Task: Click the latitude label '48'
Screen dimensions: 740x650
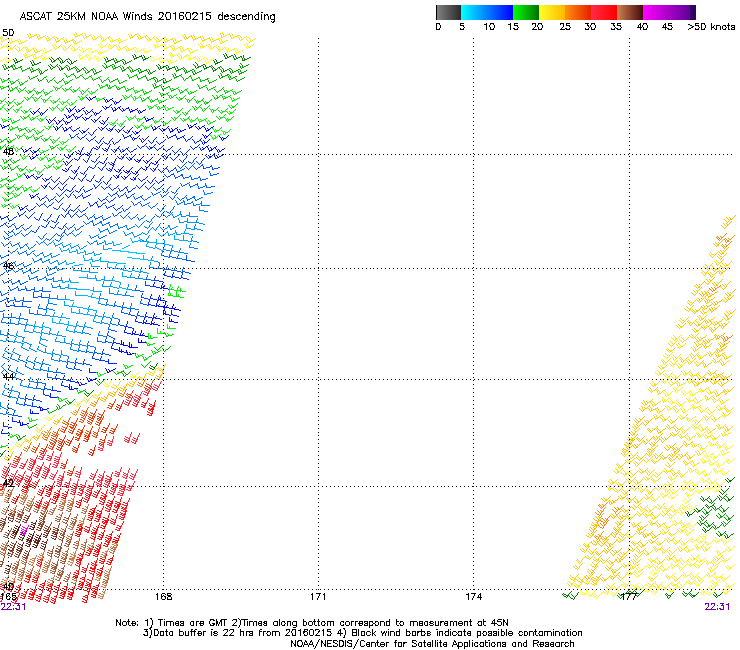Action: point(8,152)
